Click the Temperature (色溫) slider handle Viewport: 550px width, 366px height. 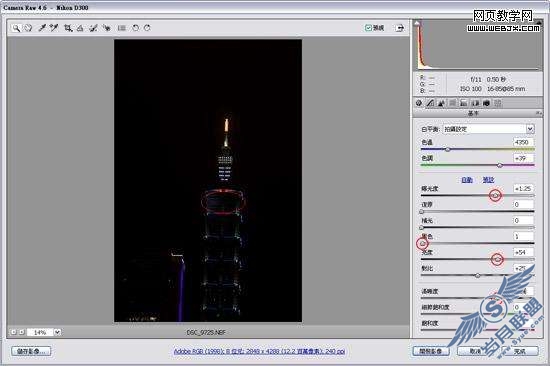pos(448,149)
